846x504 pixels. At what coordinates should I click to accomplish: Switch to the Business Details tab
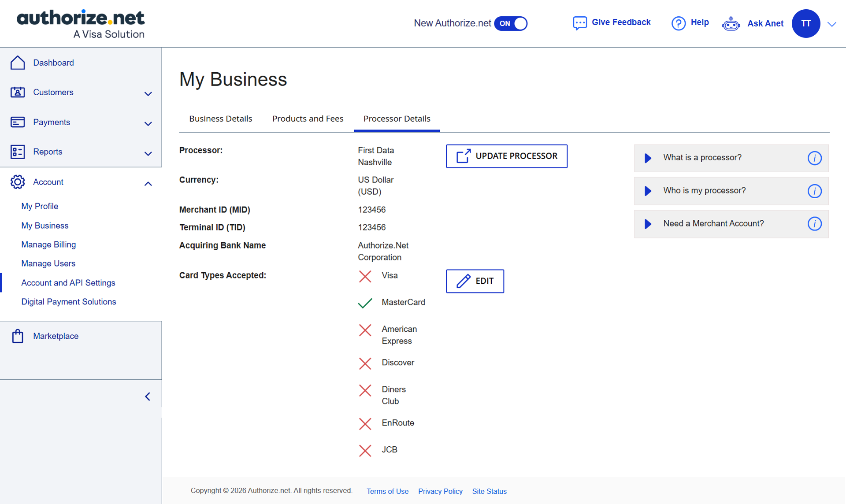[221, 119]
